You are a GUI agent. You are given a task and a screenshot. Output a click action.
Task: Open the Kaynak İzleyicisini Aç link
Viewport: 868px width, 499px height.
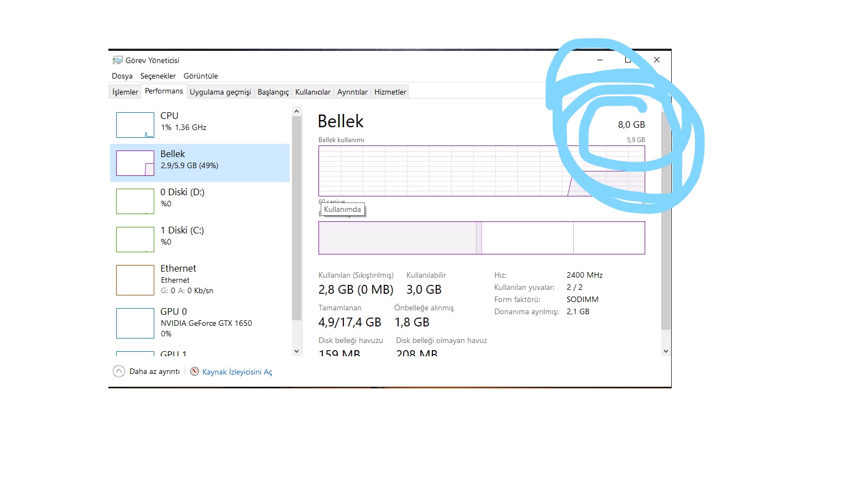[237, 372]
